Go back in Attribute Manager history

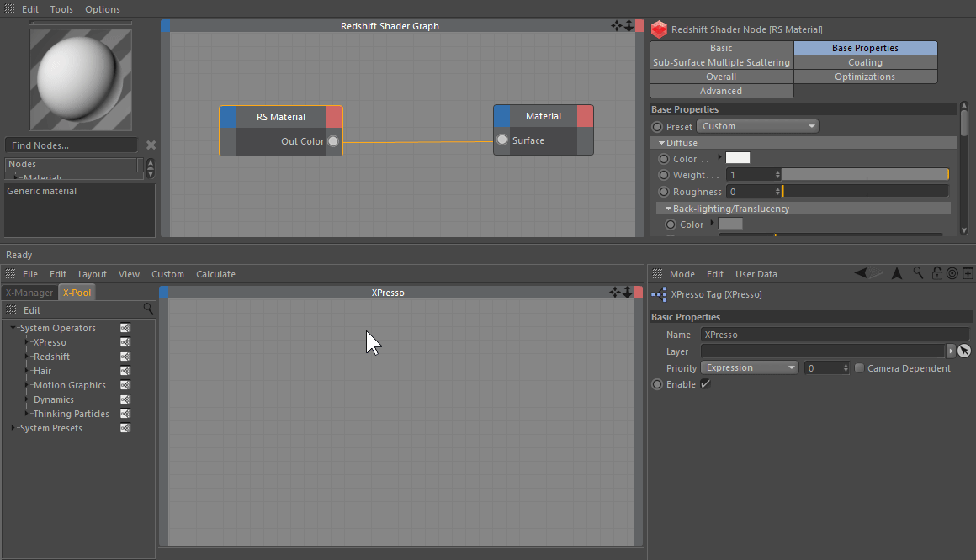pos(861,272)
